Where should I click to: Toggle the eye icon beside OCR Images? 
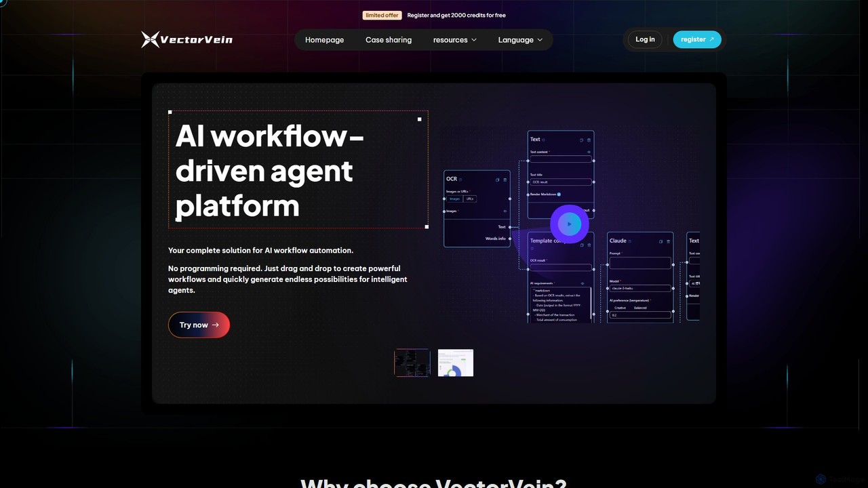coord(505,211)
